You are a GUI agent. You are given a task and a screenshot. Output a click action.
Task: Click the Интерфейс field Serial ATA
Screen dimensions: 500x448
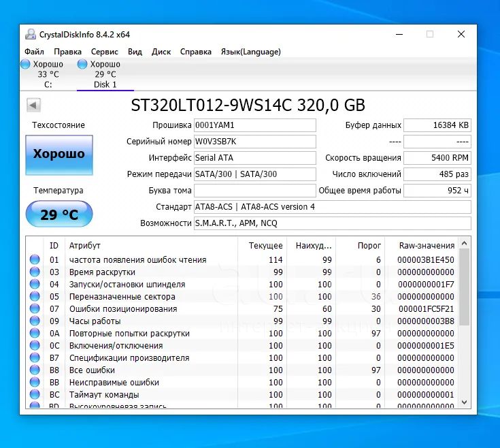click(x=255, y=158)
